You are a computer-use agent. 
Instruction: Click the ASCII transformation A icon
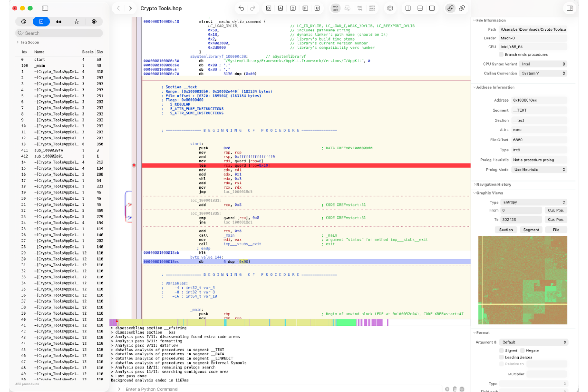point(280,8)
